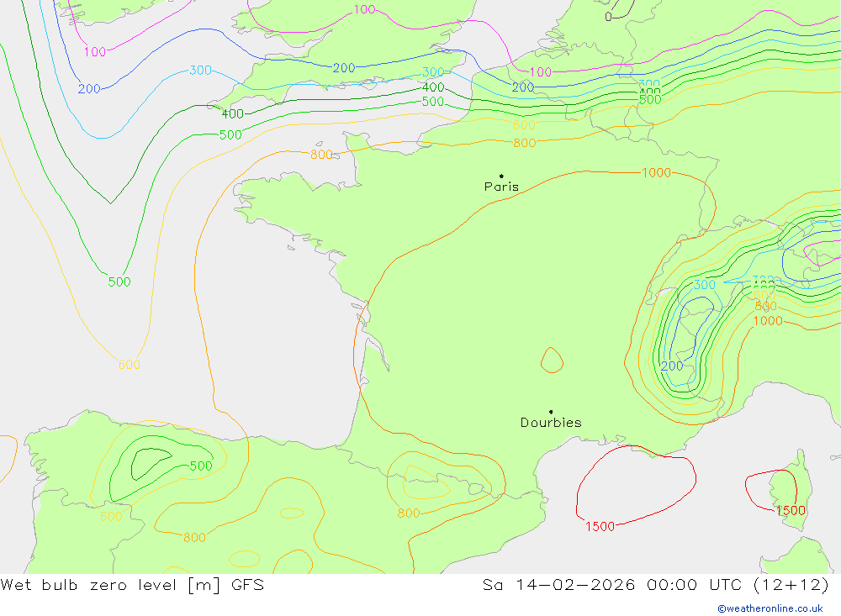
Task: Click the 500 contour label over northwest Spain
Action: (201, 466)
